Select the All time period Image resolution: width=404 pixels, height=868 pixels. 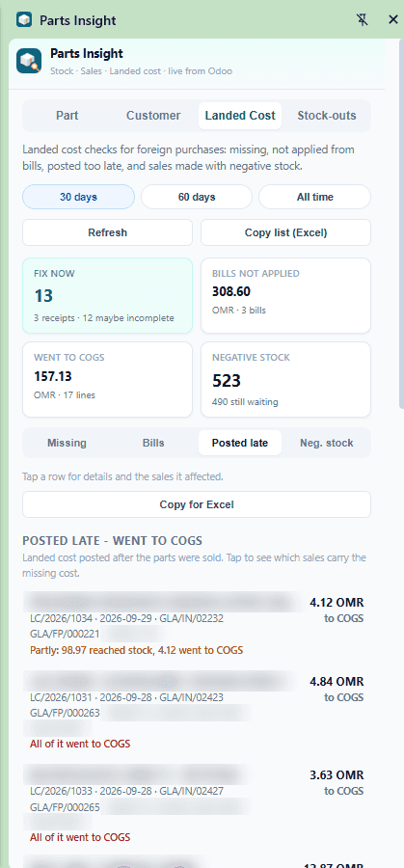click(315, 197)
